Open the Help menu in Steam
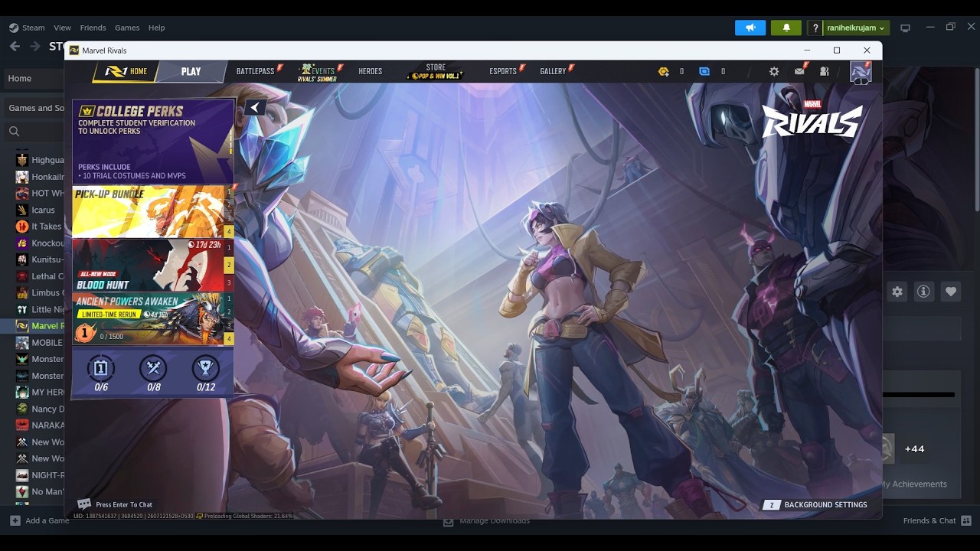 click(156, 28)
